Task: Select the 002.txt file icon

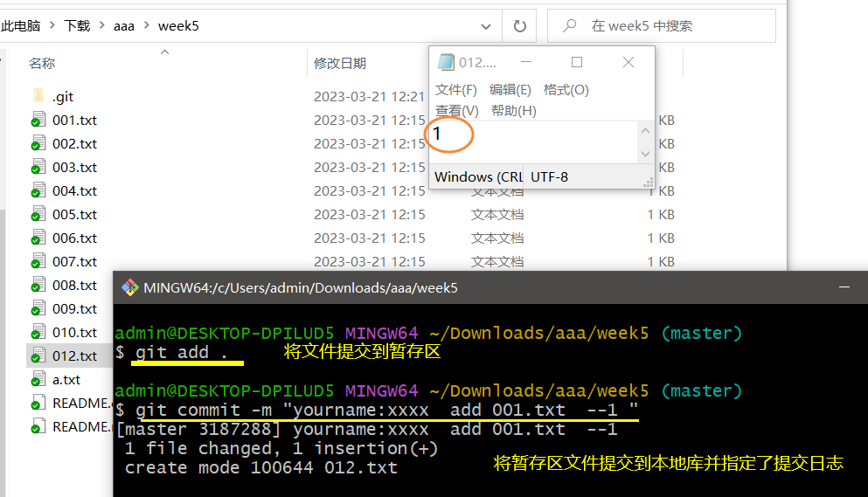Action: click(x=38, y=144)
